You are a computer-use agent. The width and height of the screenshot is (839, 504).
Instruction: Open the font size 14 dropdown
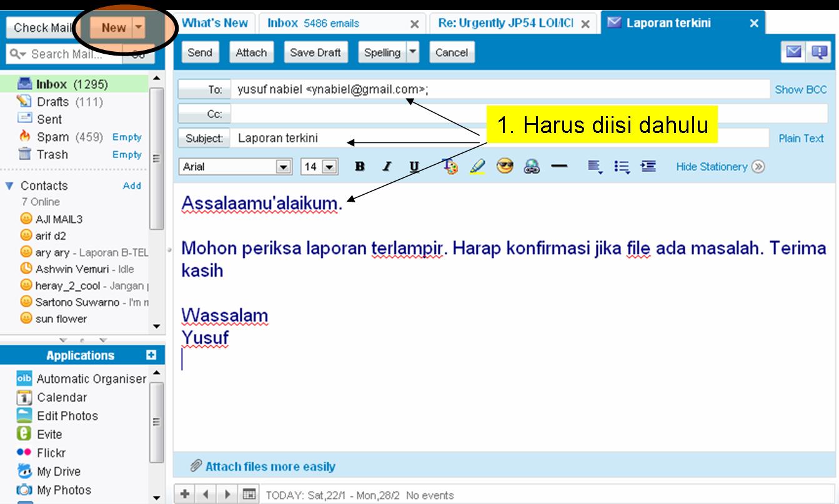pos(330,166)
